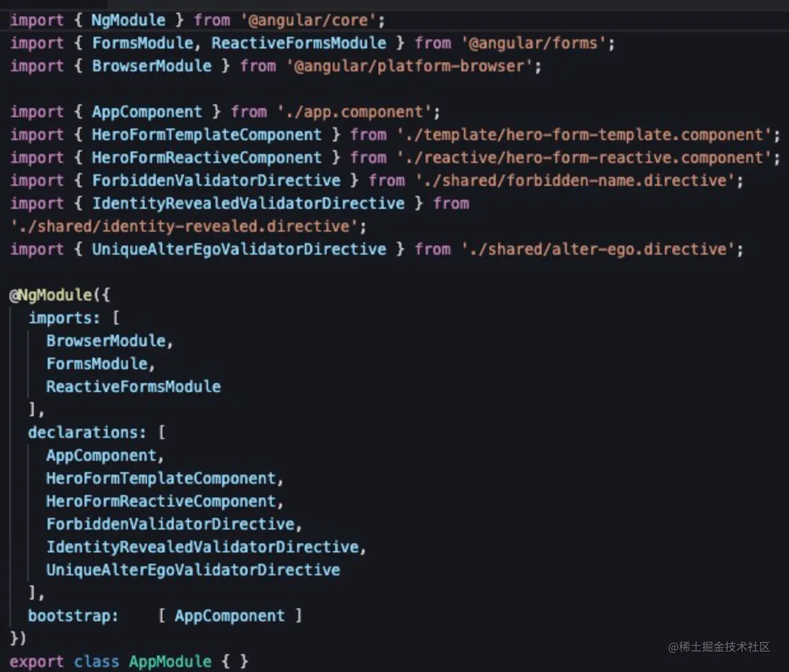Viewport: 789px width, 672px height.
Task: Click the 'declarations:' property key
Action: [x=87, y=433]
